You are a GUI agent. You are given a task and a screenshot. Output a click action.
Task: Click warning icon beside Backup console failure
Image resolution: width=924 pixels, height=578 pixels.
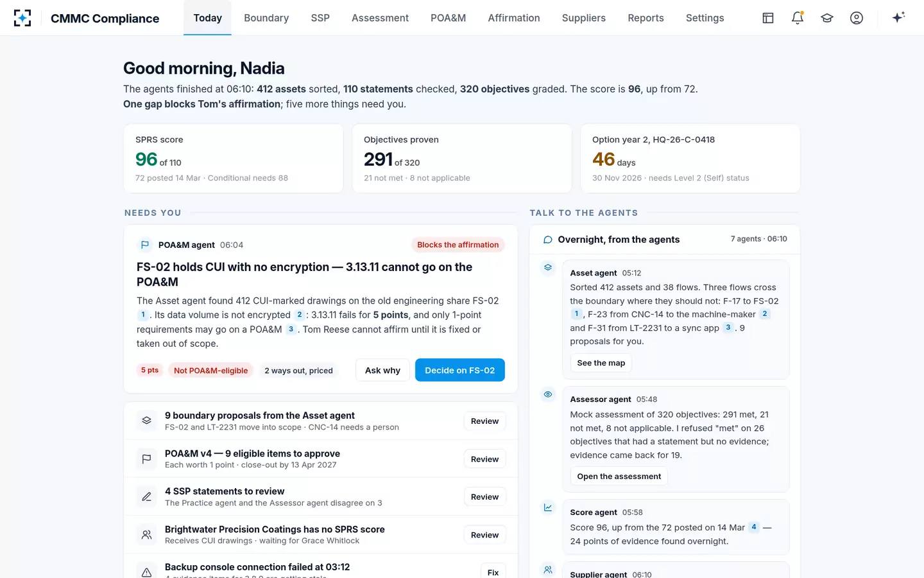click(x=146, y=572)
